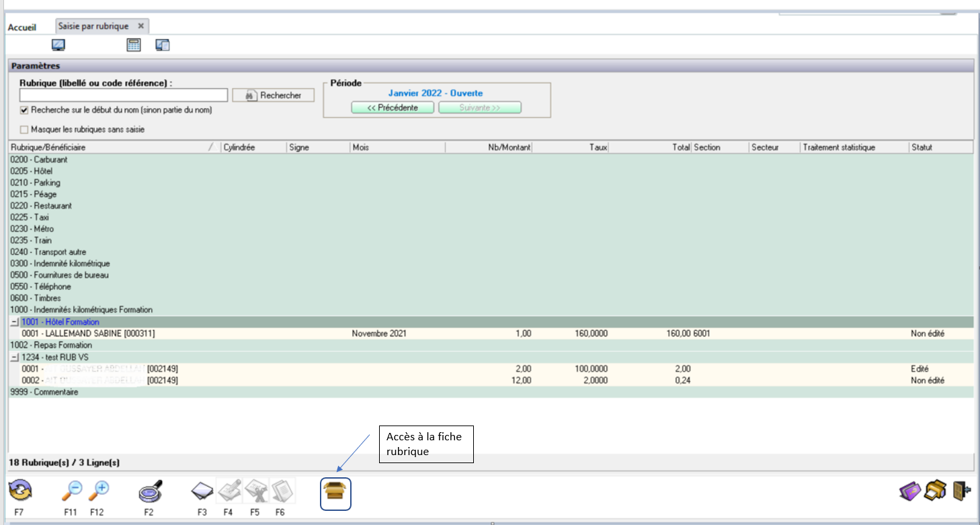Select the '0220 - Restaurant' row
This screenshot has width=980, height=525.
[491, 206]
